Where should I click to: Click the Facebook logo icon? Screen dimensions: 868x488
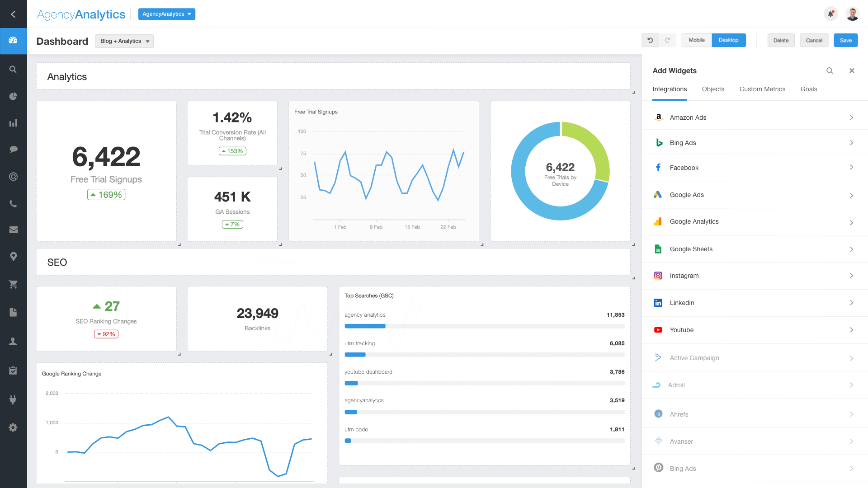pyautogui.click(x=658, y=168)
